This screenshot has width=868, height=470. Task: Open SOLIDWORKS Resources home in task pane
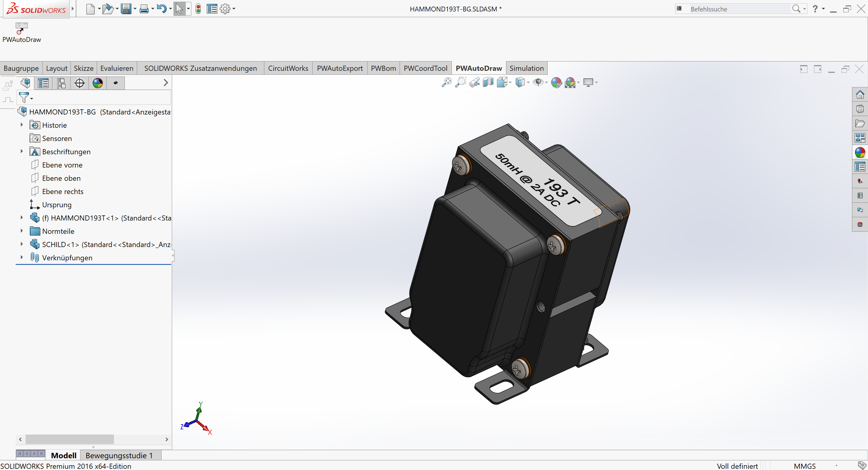pos(860,95)
